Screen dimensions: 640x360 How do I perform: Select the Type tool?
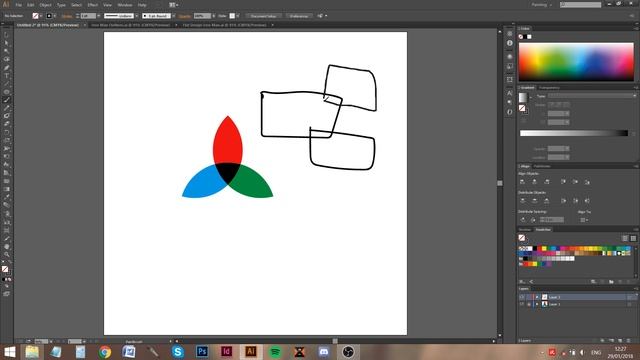tap(7, 76)
